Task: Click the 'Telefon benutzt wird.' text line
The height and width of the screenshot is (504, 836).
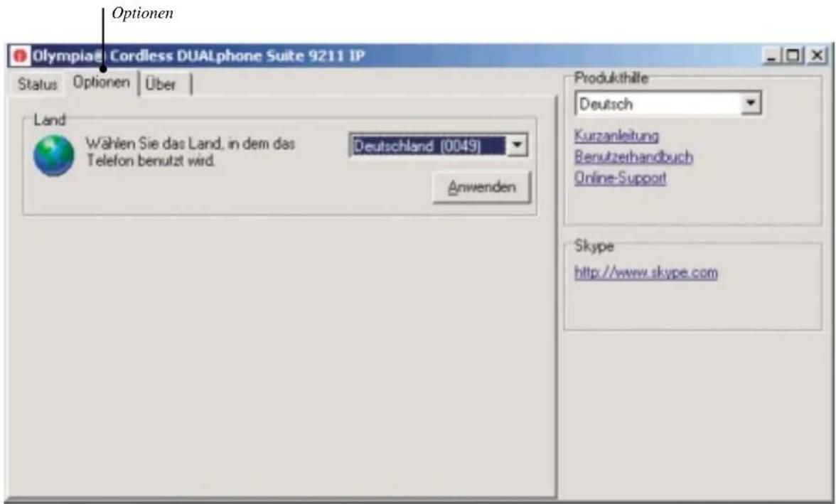Action: pos(151,160)
